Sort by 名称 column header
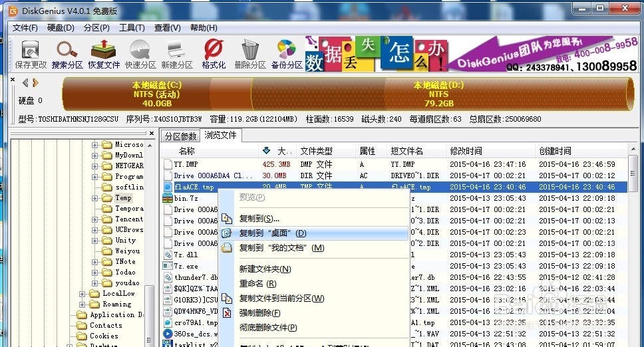The image size is (644, 347). pos(210,150)
